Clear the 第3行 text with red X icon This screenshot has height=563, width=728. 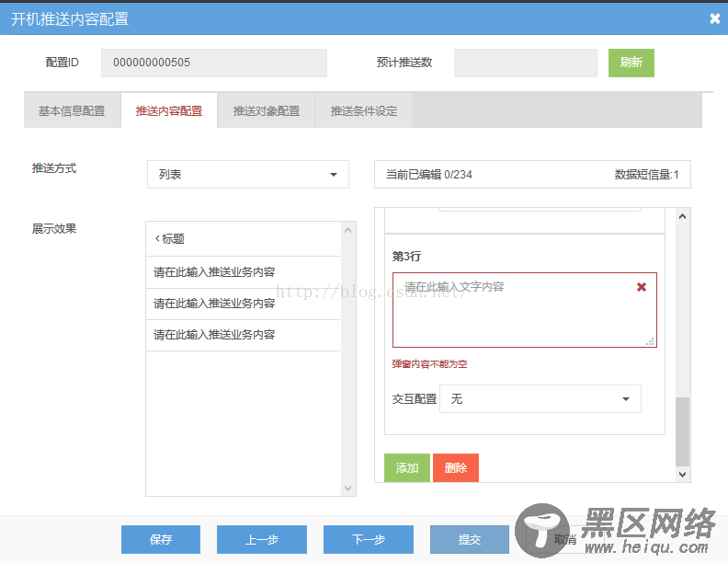[x=642, y=287]
